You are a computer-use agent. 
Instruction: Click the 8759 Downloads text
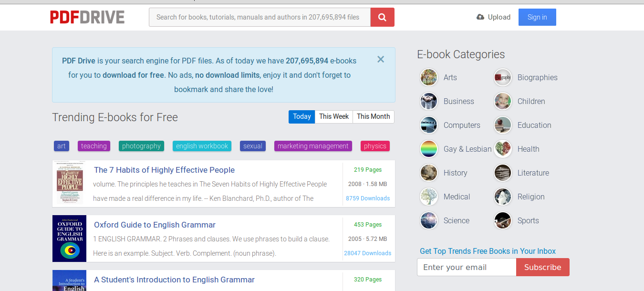point(368,198)
